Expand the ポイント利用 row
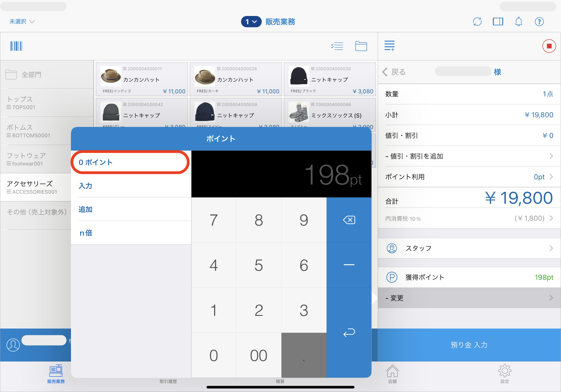This screenshot has height=392, width=561. coord(469,177)
